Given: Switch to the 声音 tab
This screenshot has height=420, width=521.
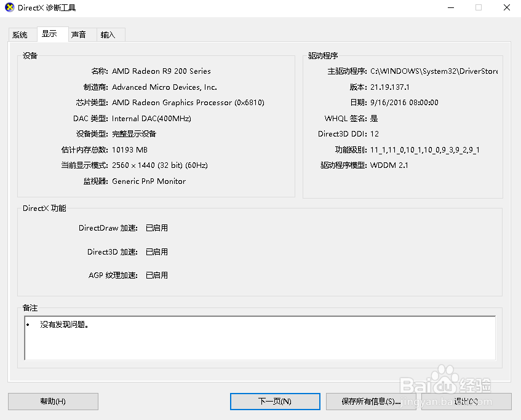Looking at the screenshot, I should point(80,34).
